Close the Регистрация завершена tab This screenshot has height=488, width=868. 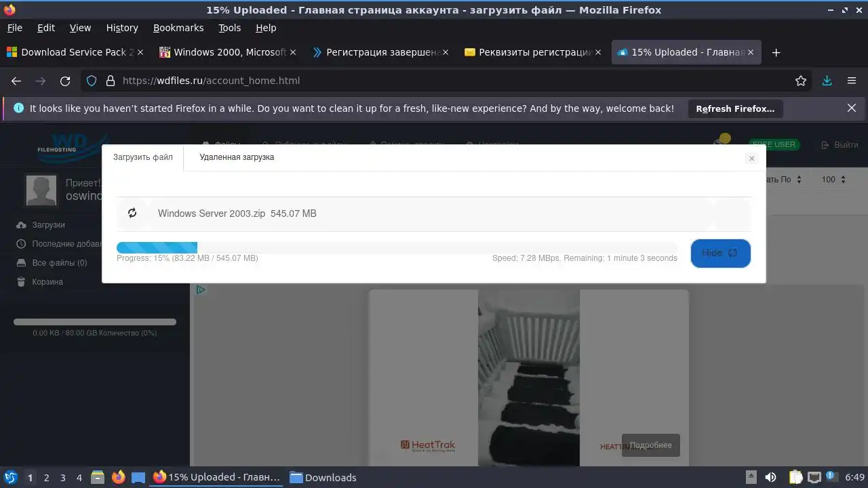pos(446,52)
